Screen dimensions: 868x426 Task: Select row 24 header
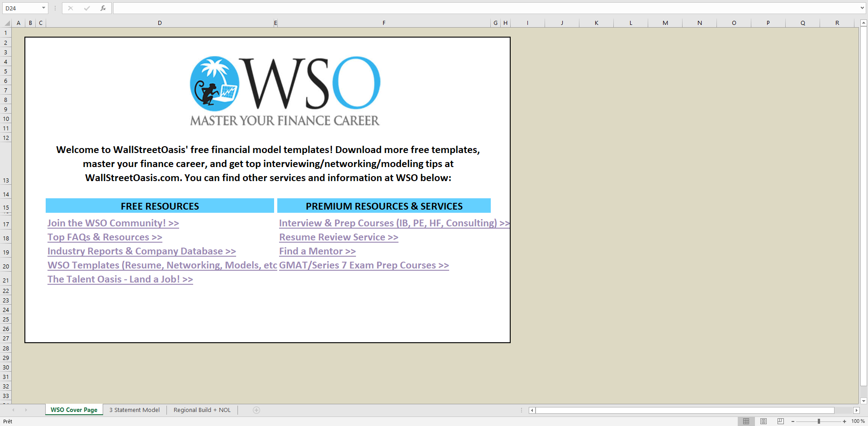[x=6, y=310]
